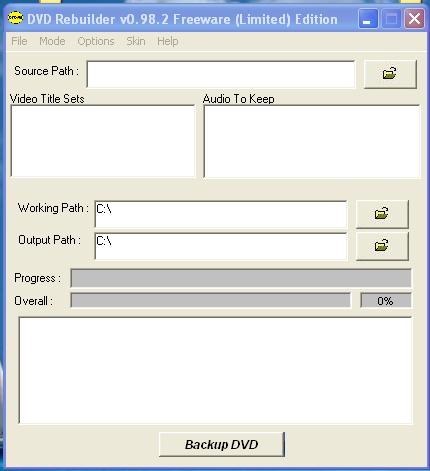Click inside the log output area

click(216, 370)
